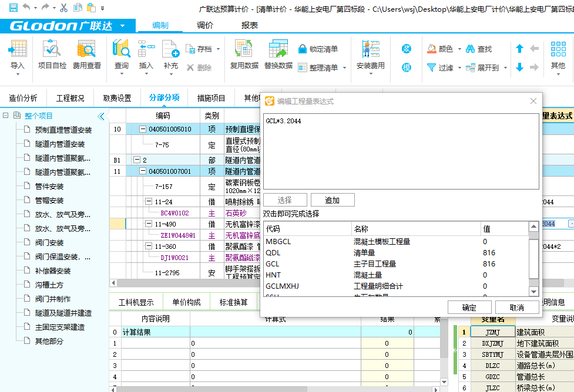Image resolution: width=574 pixels, height=392 pixels.
Task: Click the blue move-down arrow
Action: 519,67
